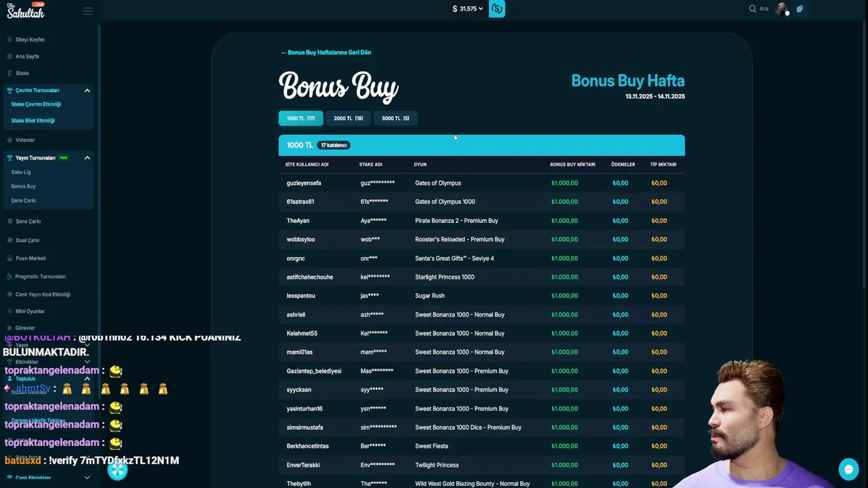Click the Mini Oyunlar sidebar icon
This screenshot has width=868, height=488.
pyautogui.click(x=10, y=311)
